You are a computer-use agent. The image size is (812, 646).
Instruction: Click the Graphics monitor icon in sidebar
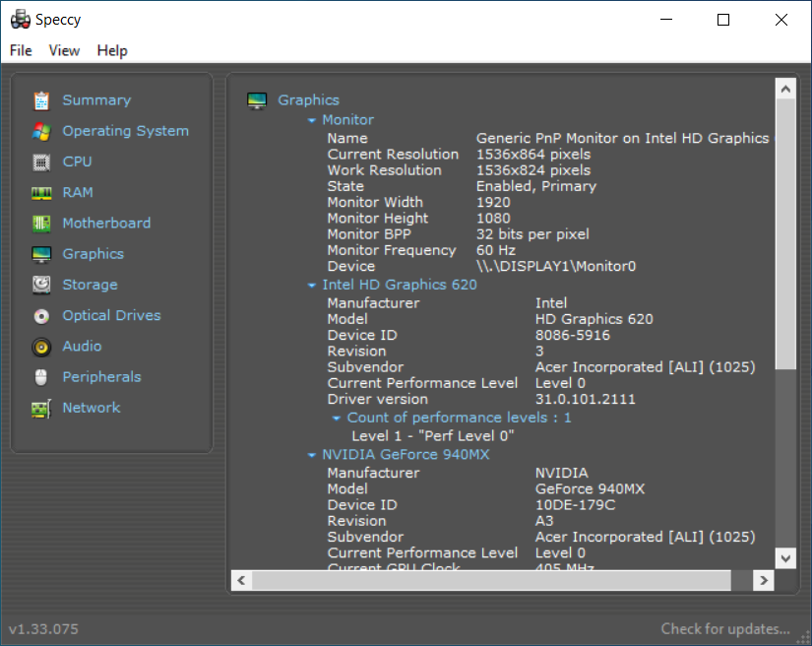pyautogui.click(x=41, y=254)
